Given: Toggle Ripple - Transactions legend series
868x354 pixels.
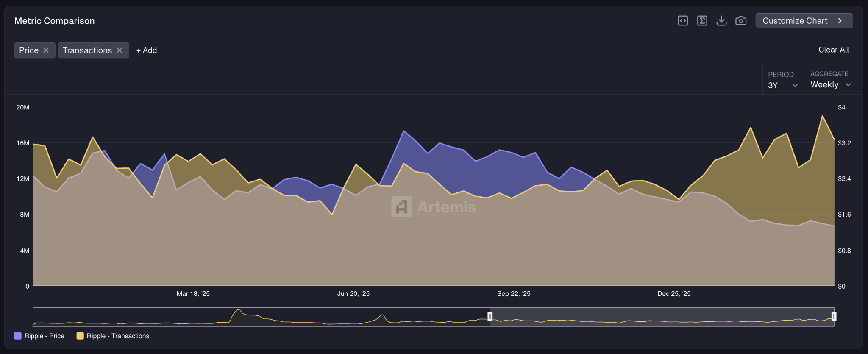Looking at the screenshot, I should (113, 336).
